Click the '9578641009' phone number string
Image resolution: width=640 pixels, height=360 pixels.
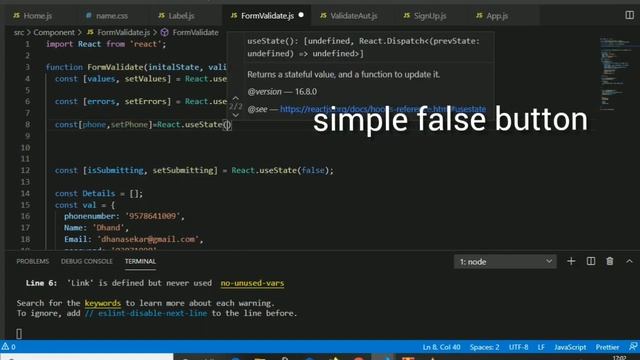153,216
